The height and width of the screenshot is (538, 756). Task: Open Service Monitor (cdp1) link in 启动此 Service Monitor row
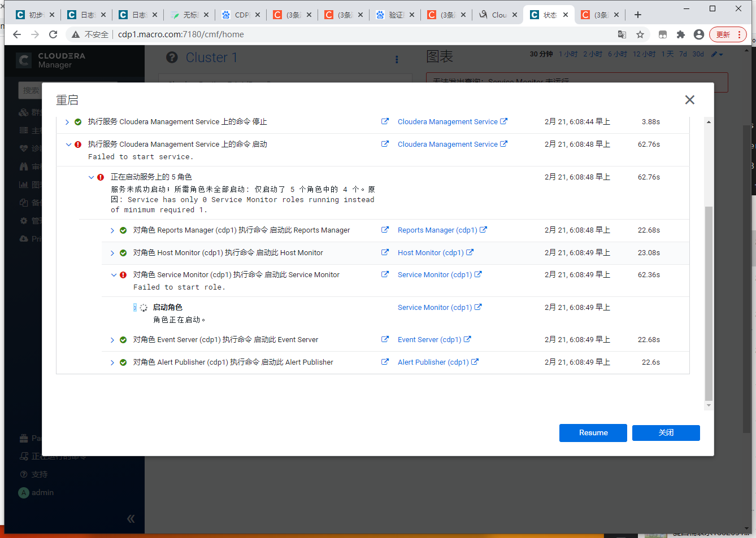[440, 274]
